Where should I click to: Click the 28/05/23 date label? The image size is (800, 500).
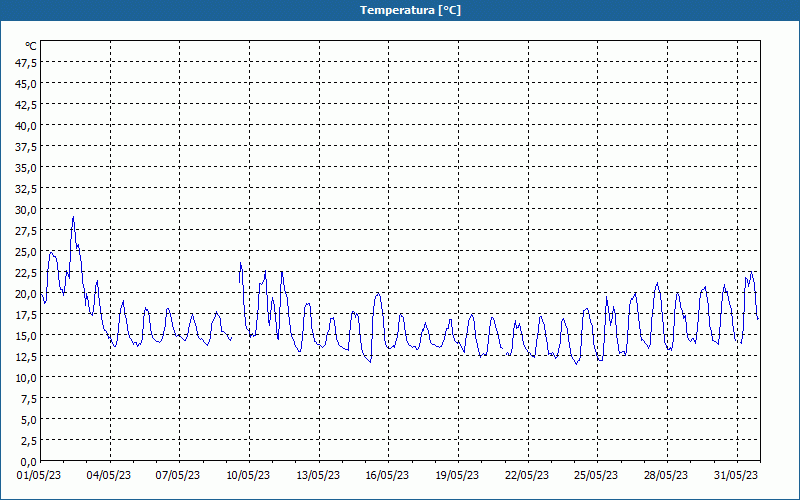(x=666, y=476)
